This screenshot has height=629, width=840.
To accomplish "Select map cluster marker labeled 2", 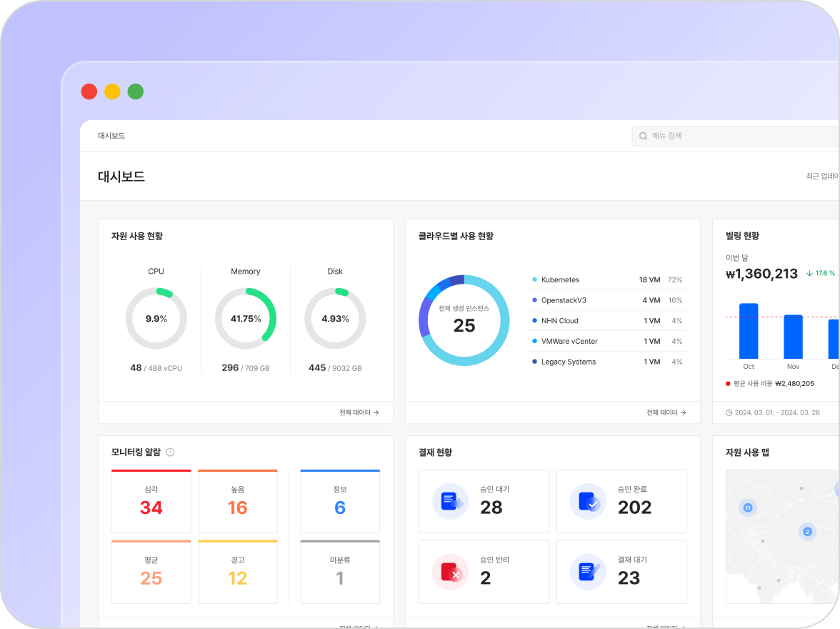I will coord(807,531).
